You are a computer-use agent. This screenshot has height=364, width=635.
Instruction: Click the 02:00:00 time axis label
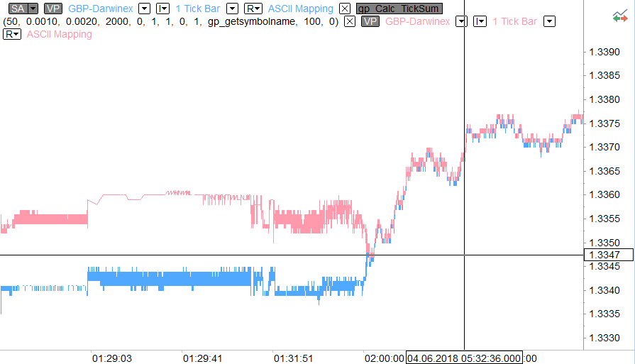pyautogui.click(x=385, y=358)
